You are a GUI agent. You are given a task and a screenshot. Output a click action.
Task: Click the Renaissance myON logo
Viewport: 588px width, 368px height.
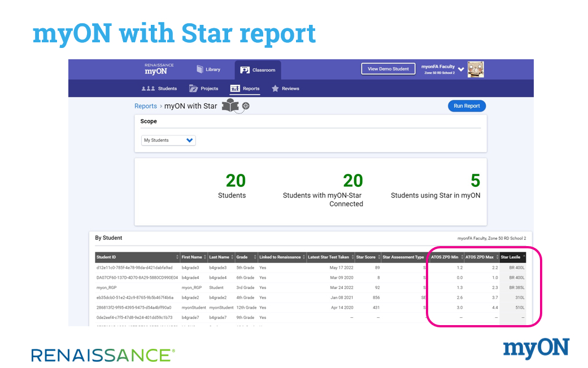[x=159, y=69]
